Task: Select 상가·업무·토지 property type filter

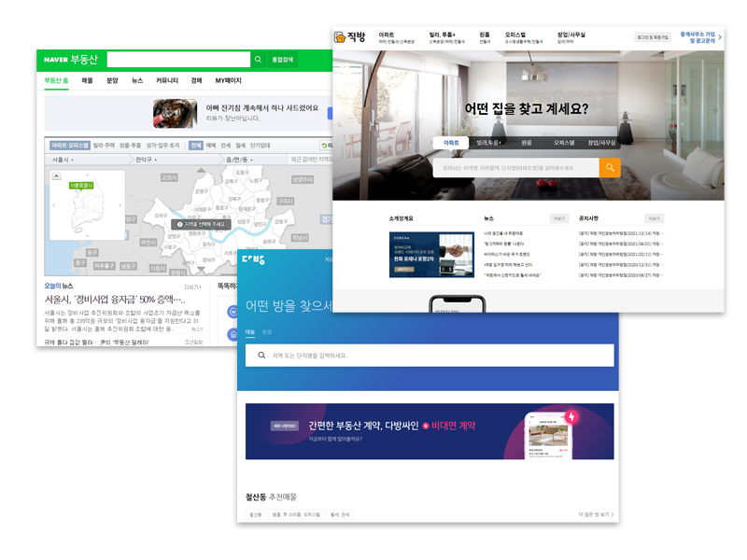Action: [x=162, y=146]
